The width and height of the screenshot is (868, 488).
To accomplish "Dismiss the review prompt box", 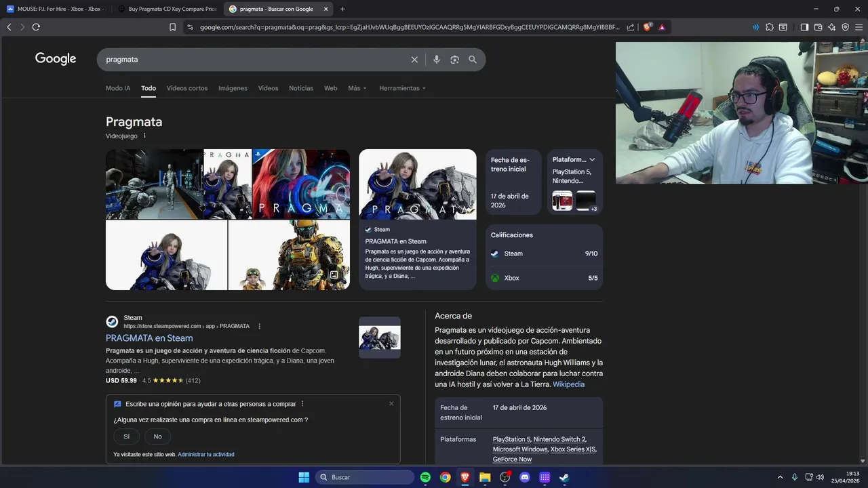I will tap(391, 403).
